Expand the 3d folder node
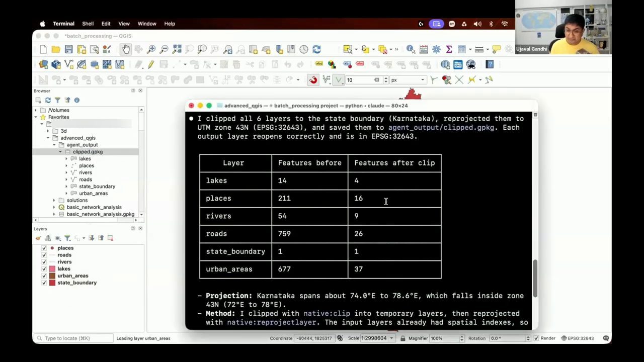The image size is (644, 362). pyautogui.click(x=48, y=131)
